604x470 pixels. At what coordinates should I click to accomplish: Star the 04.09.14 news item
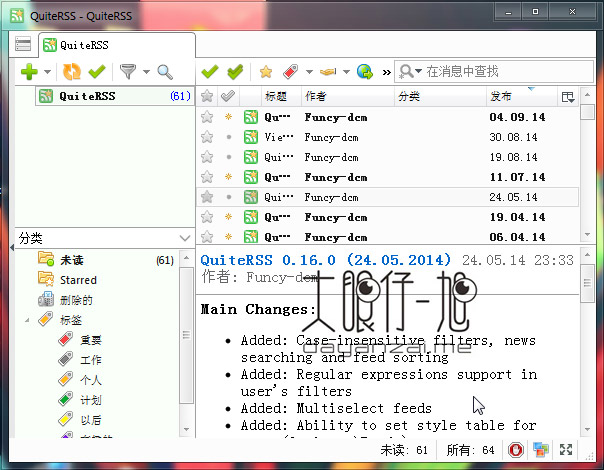click(207, 117)
